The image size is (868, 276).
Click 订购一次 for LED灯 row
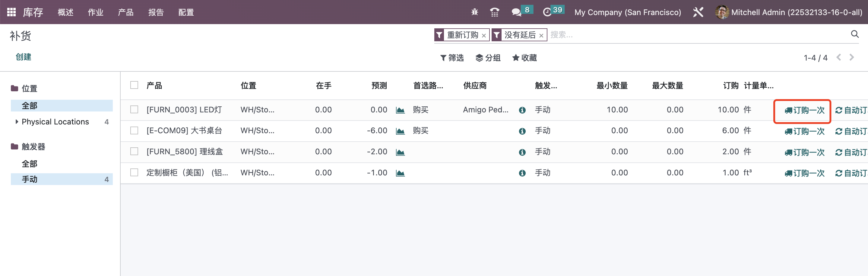(x=804, y=110)
